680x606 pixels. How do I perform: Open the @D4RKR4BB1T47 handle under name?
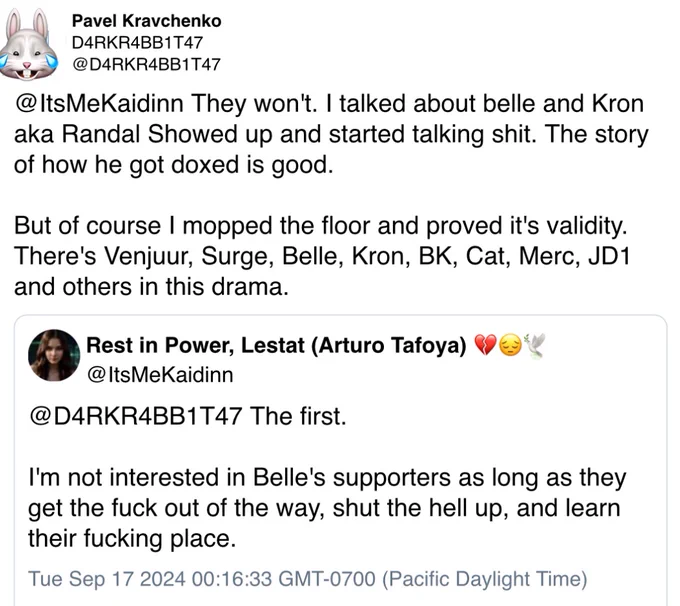[x=147, y=64]
